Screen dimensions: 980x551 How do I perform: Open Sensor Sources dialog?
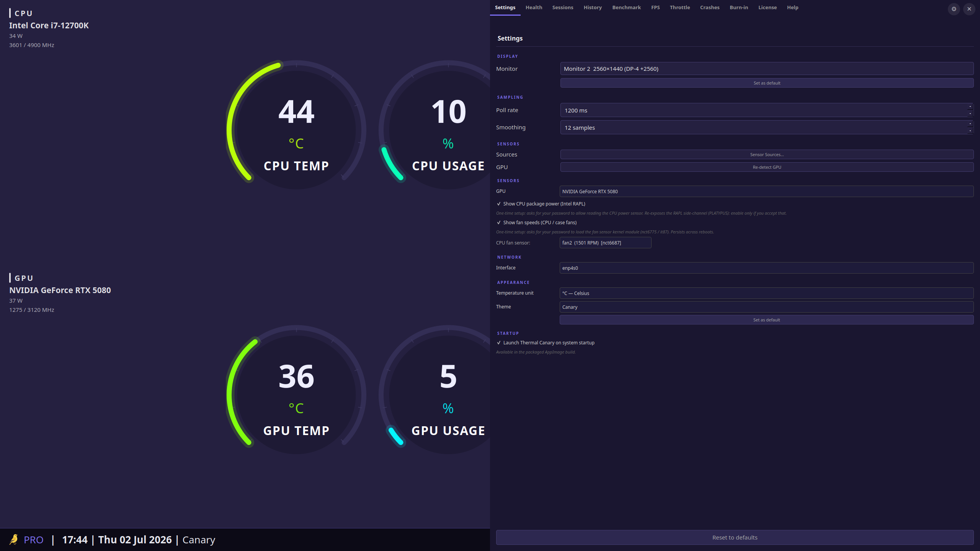click(x=767, y=155)
